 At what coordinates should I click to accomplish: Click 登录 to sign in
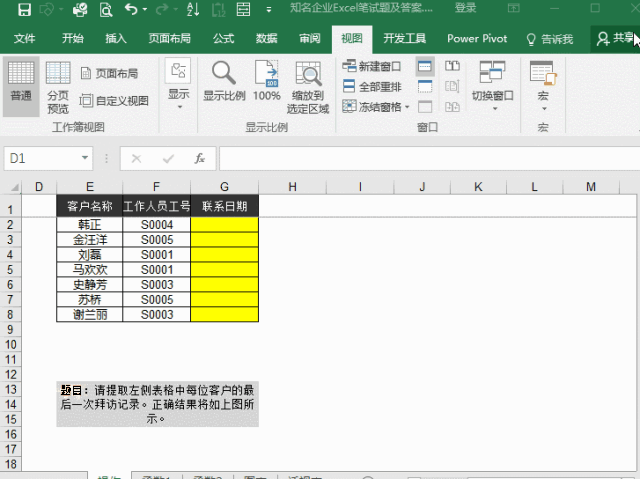point(466,8)
